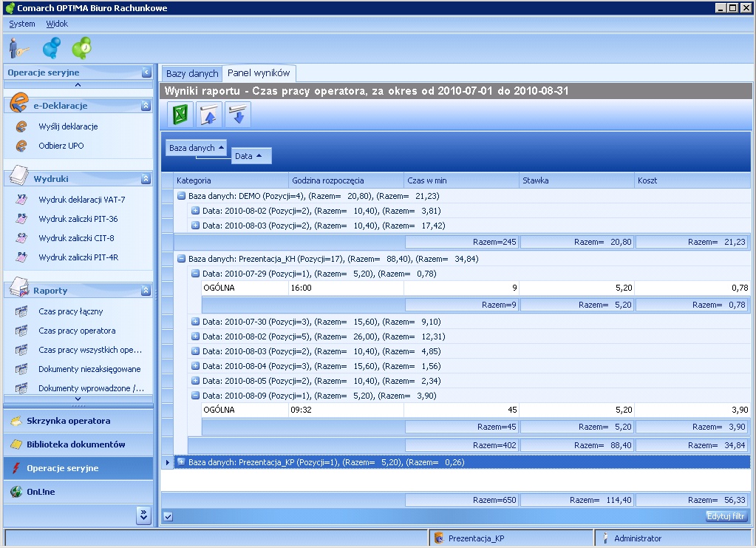Sort by Czas w min column header
This screenshot has width=756, height=548.
point(461,180)
